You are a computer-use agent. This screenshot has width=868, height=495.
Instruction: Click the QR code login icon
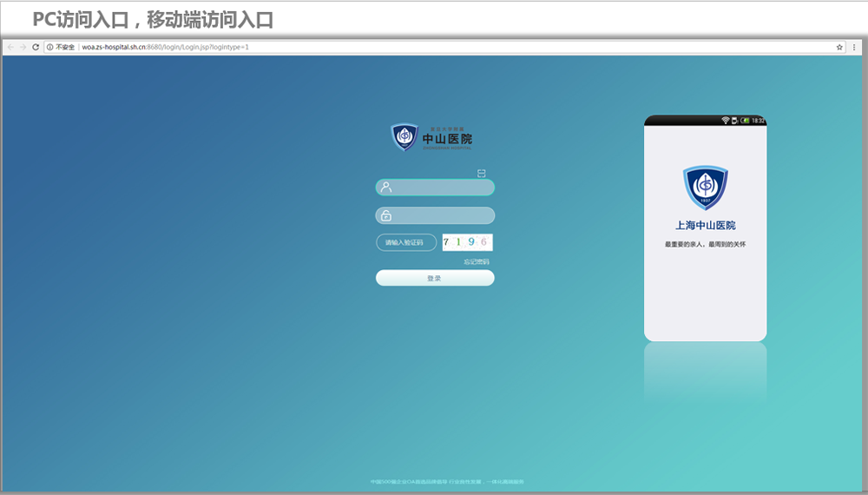(x=482, y=174)
